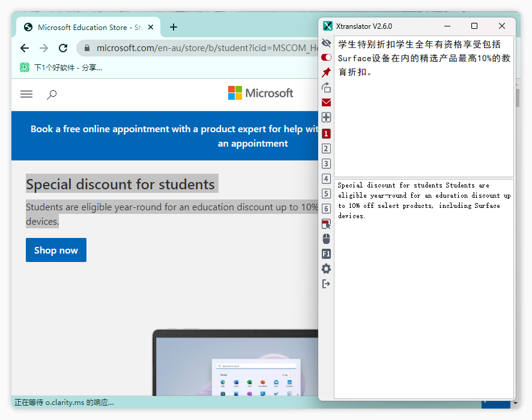Click the browser address bar URL
The width and height of the screenshot is (532, 420).
click(x=207, y=48)
